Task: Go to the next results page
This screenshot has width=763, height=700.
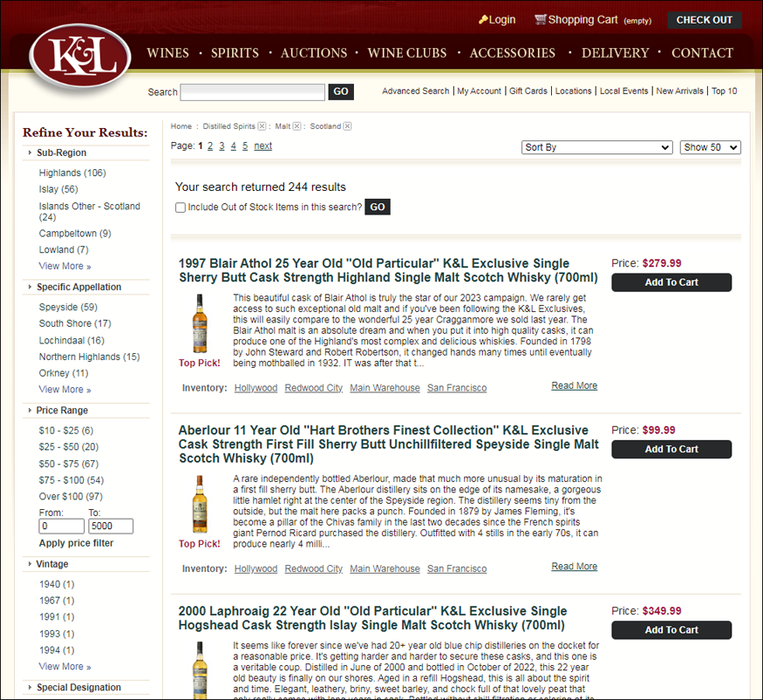Action: (x=262, y=146)
